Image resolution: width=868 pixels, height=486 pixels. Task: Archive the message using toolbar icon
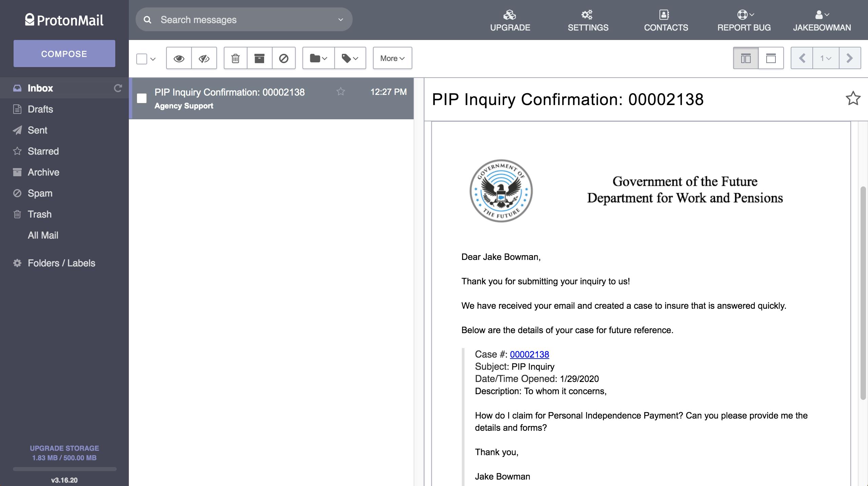pyautogui.click(x=259, y=58)
